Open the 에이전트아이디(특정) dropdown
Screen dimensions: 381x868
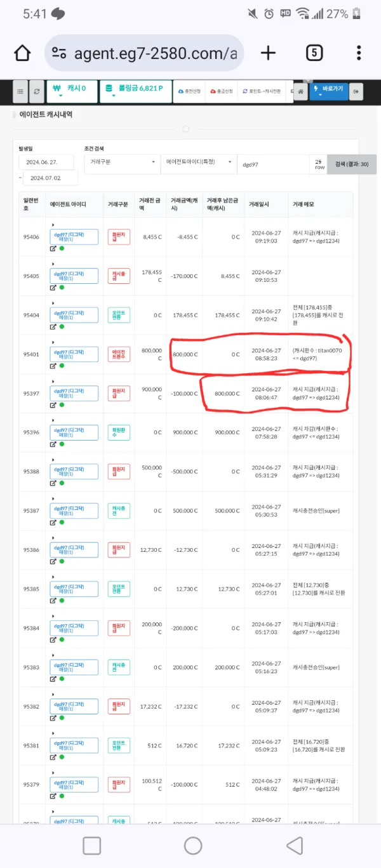197,163
